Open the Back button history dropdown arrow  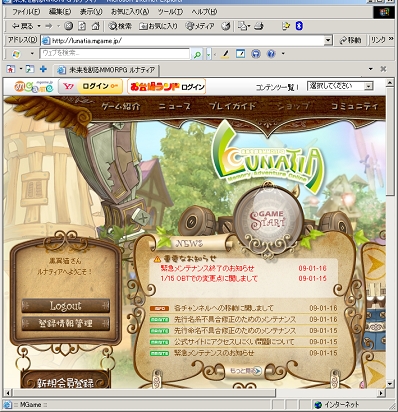coord(39,26)
